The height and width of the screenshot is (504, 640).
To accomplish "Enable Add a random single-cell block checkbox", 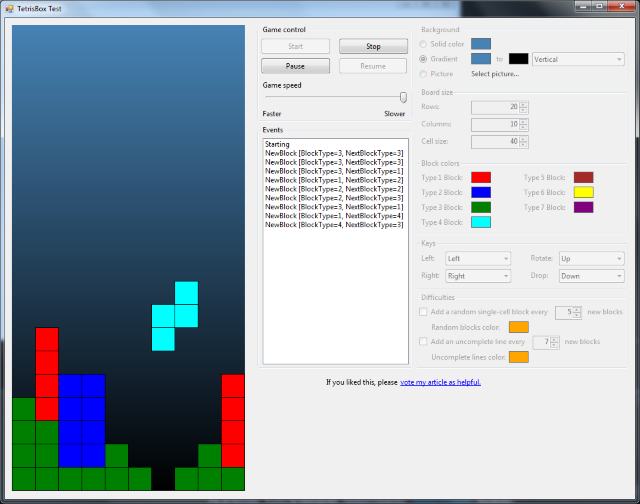I will click(423, 312).
